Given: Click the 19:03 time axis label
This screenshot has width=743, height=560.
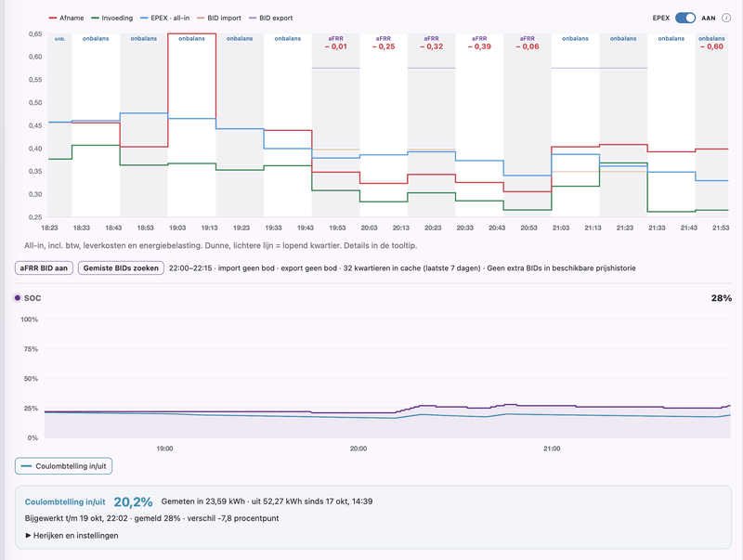Looking at the screenshot, I should pos(177,228).
